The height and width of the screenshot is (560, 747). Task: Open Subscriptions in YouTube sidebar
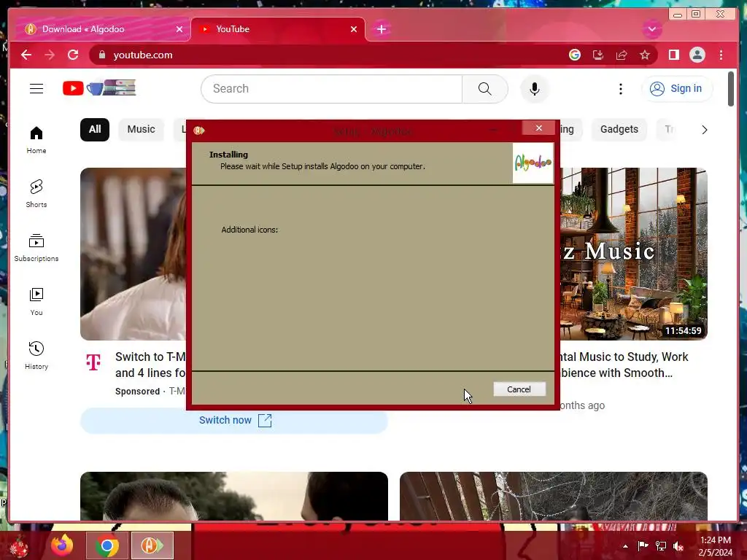pyautogui.click(x=36, y=248)
